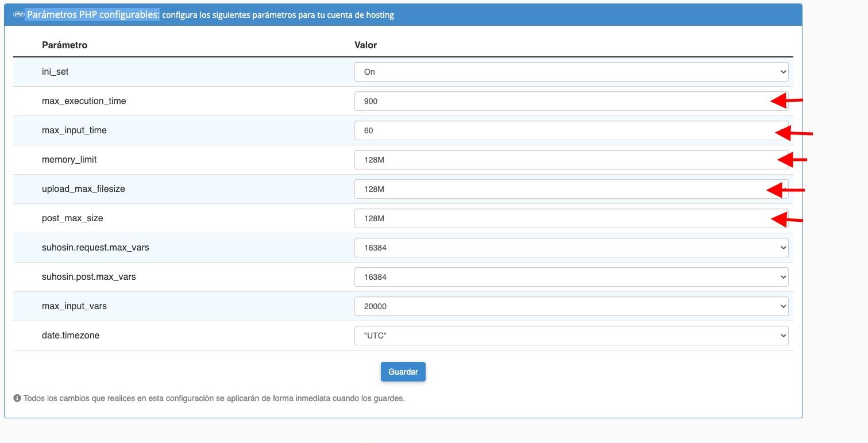
Task: Click the PHP icon in header bar
Action: (18, 15)
